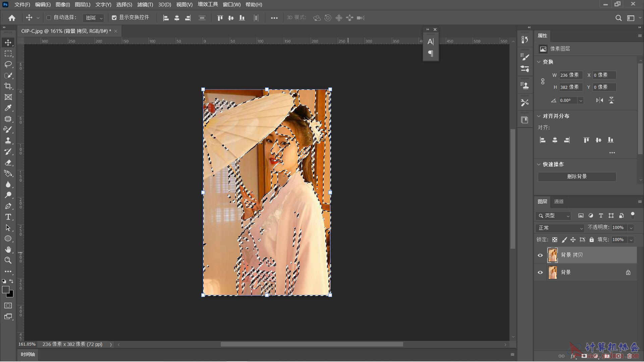Select the Hand tool

coord(8,249)
